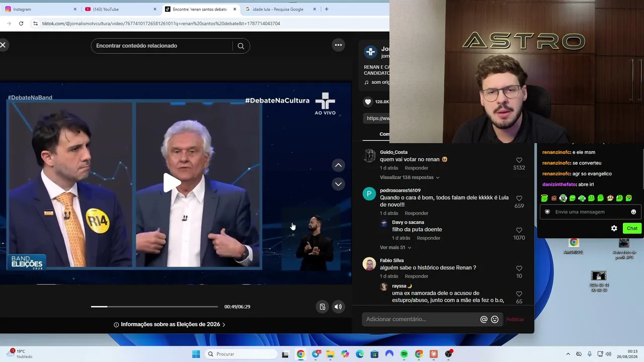Open the mini-player icon beside the volume
644x362 pixels.
pyautogui.click(x=323, y=307)
